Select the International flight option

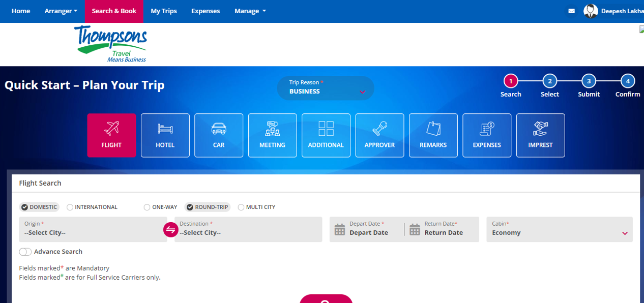[x=92, y=207]
